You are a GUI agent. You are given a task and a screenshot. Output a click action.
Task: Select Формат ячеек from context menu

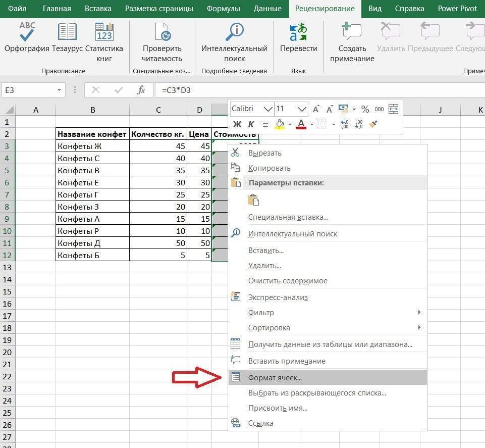275,377
